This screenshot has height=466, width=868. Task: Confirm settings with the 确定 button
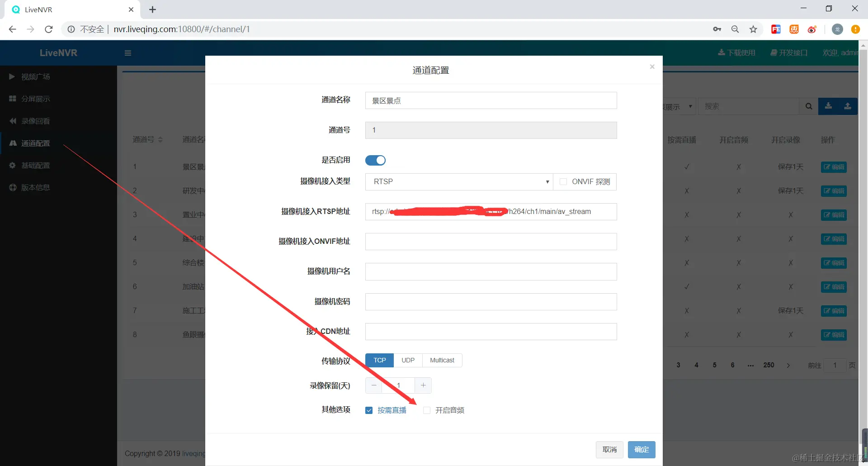pos(642,449)
